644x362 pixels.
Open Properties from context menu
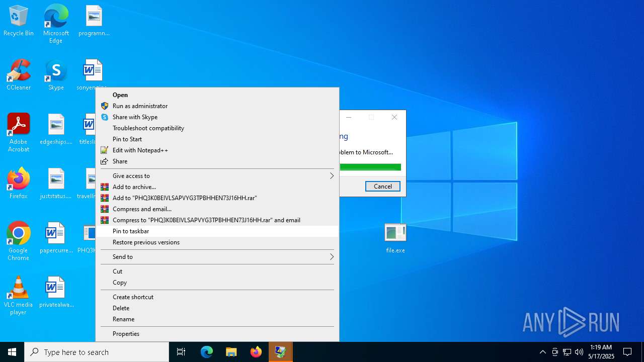(x=217, y=334)
